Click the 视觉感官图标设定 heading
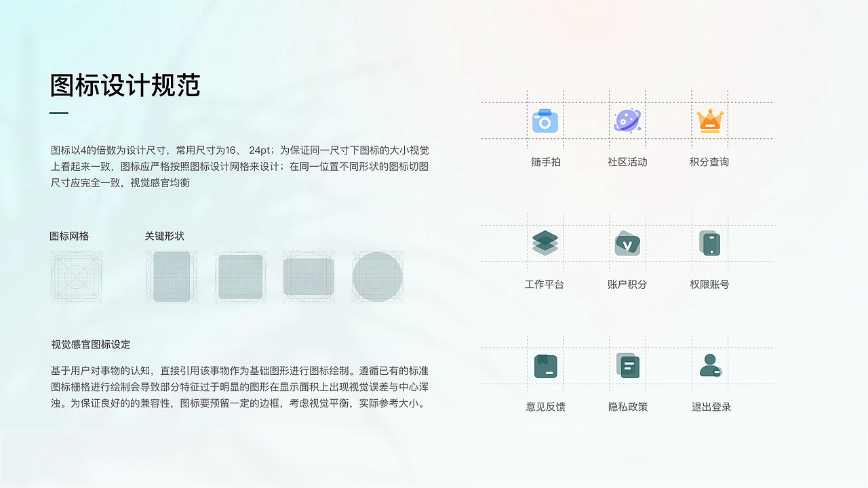This screenshot has height=488, width=868. (91, 344)
